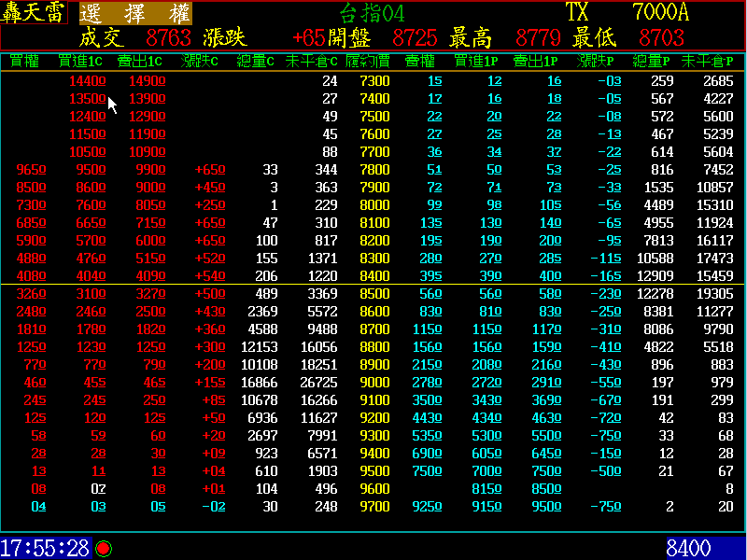
Task: Click the 賣權 column header
Action: tap(420, 62)
